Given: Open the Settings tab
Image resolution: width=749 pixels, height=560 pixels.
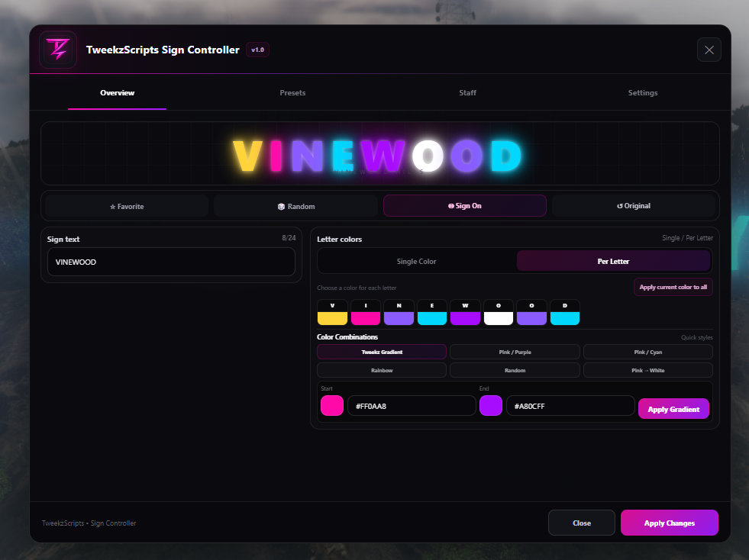Looking at the screenshot, I should click(x=642, y=92).
